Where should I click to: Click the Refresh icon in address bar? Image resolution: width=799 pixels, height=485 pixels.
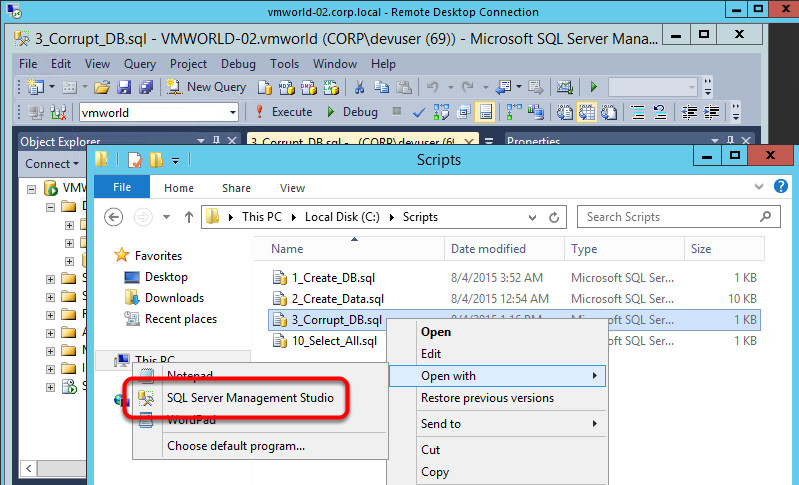click(554, 218)
